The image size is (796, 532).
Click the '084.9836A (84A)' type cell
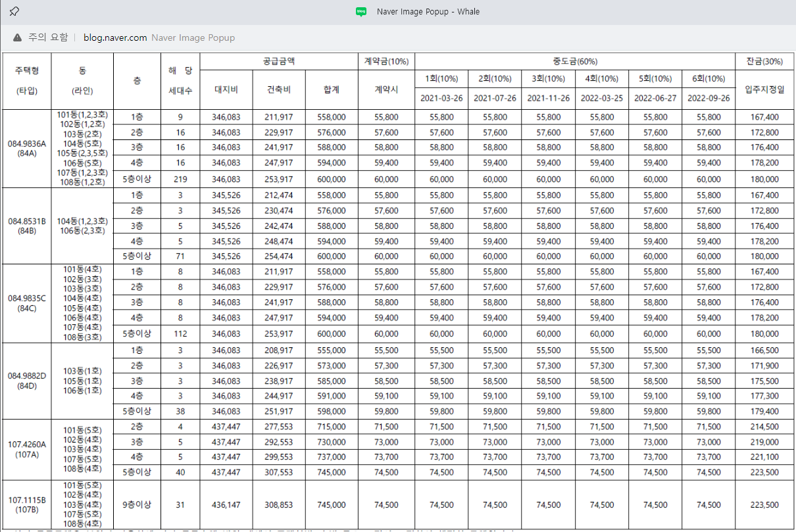click(27, 148)
